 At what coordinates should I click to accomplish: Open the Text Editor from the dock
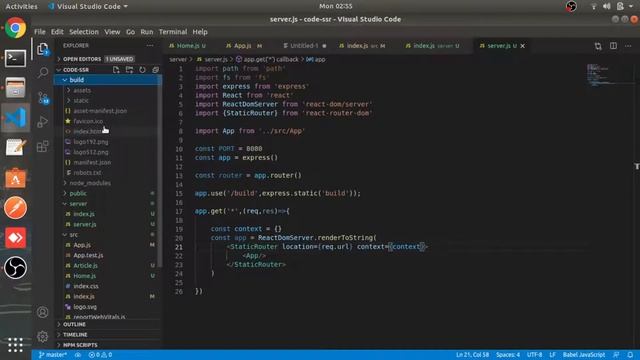(16, 147)
